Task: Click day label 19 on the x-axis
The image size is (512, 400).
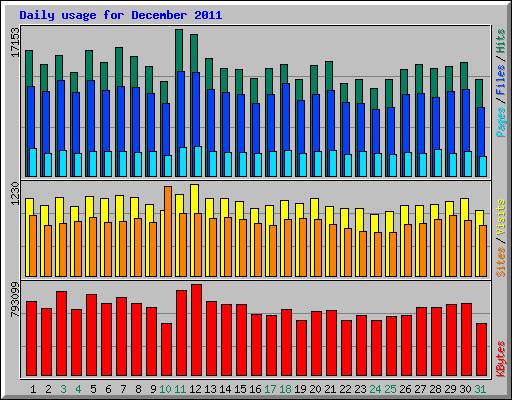Action: pos(300,389)
